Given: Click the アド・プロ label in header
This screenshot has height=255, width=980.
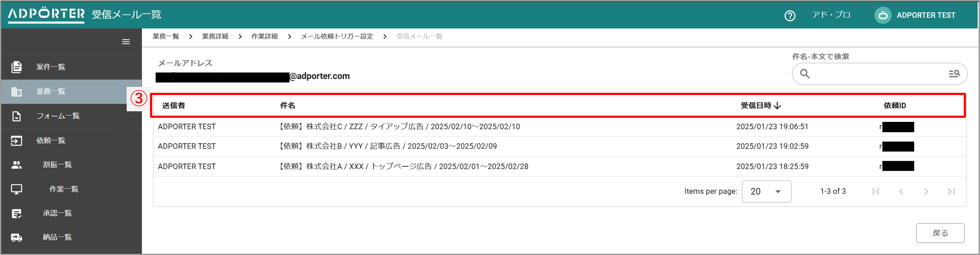Looking at the screenshot, I should [831, 15].
